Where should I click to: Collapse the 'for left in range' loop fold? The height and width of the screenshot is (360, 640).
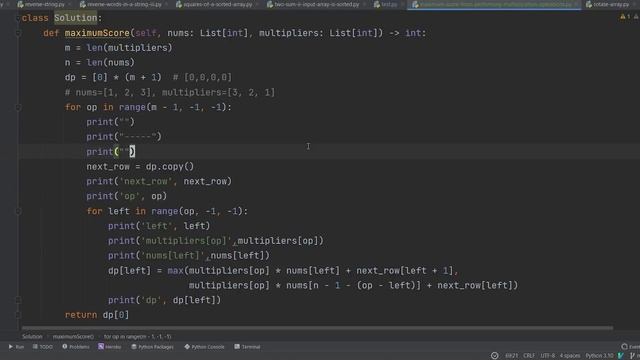click(18, 211)
